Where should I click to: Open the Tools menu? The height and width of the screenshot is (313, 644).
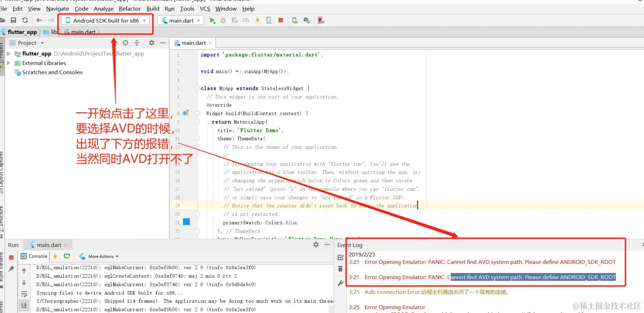(x=187, y=9)
